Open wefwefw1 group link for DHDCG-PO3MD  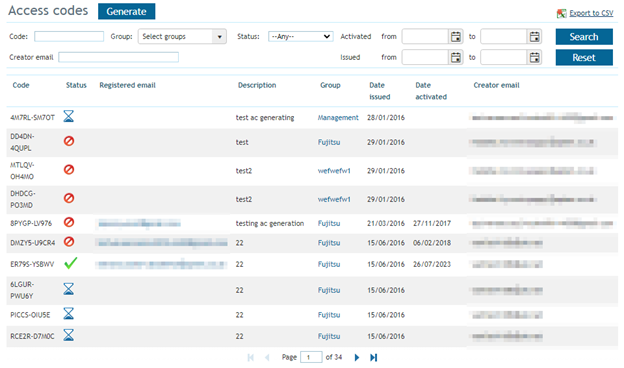(x=334, y=199)
